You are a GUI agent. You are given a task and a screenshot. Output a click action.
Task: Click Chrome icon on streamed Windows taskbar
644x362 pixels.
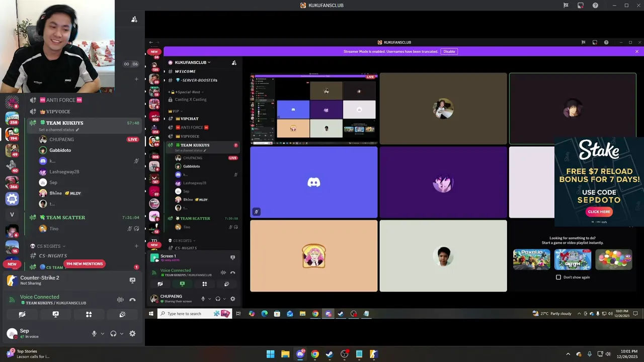click(315, 314)
